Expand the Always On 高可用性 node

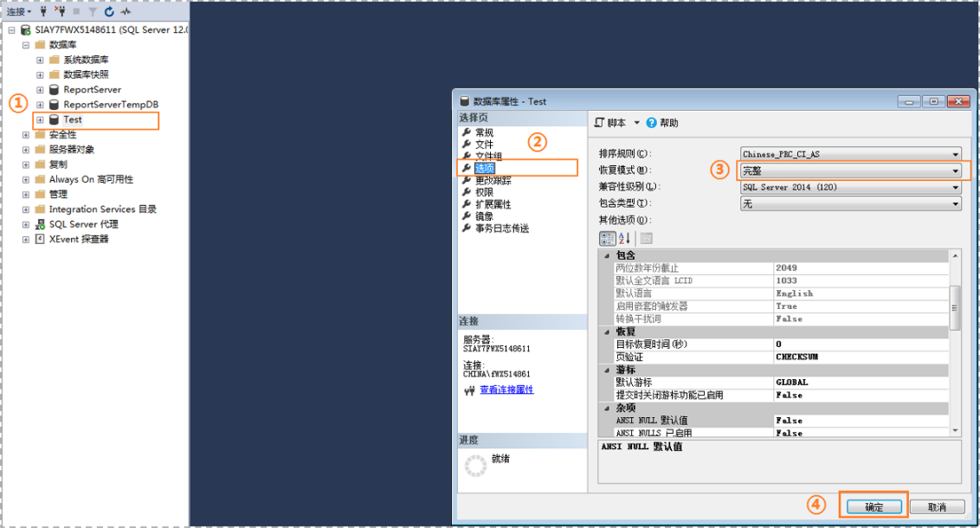click(26, 179)
